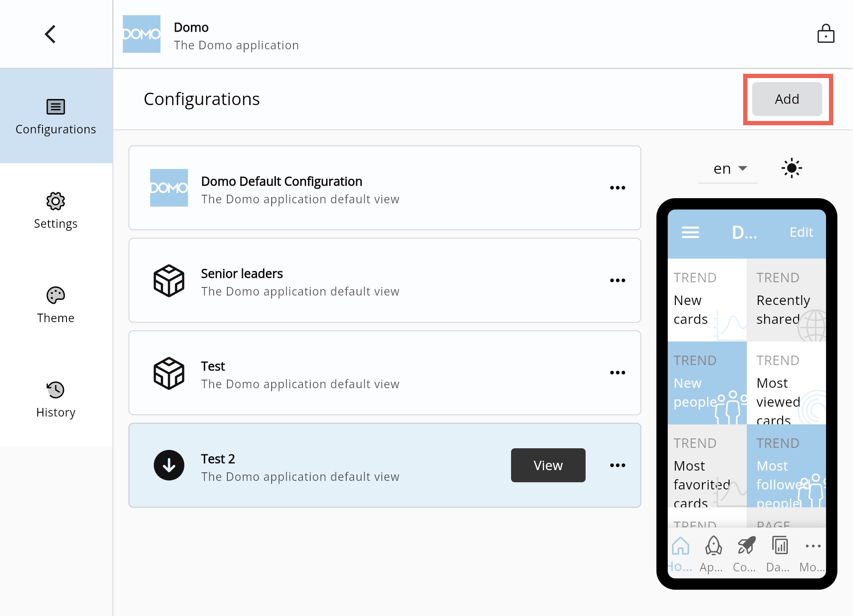Open the More ellipsis in phone navigation bar
853x616 pixels.
tap(813, 546)
